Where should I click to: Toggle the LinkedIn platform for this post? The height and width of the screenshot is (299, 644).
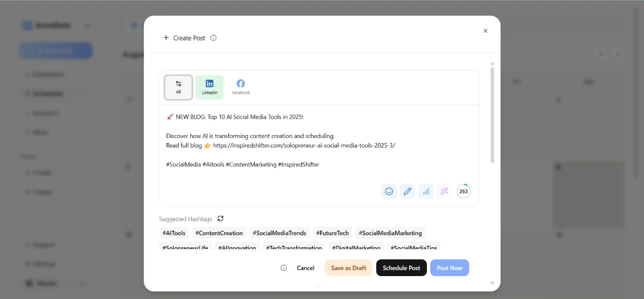point(210,86)
